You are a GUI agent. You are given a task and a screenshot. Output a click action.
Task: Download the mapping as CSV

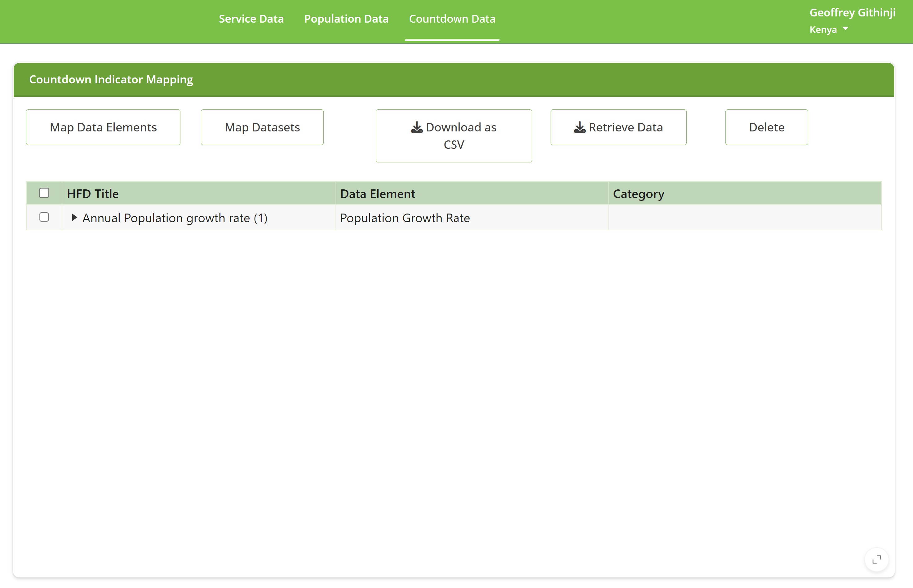[453, 135]
